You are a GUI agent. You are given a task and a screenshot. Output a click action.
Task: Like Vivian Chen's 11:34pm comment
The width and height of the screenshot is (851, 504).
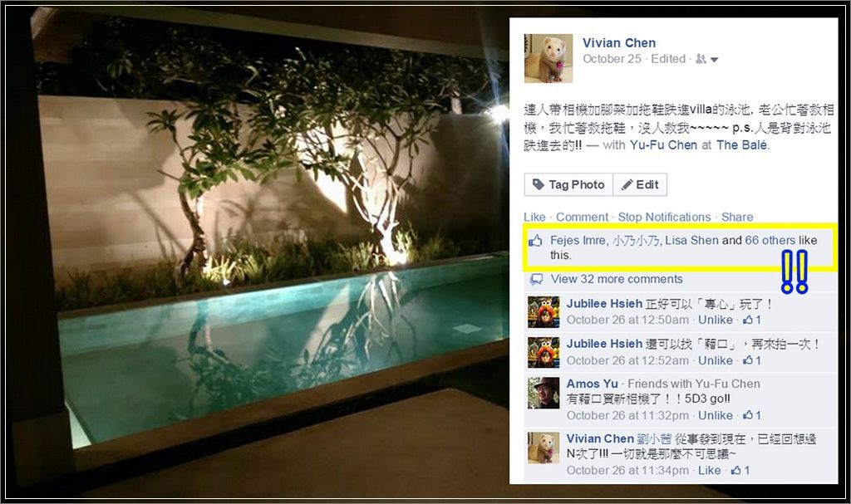[x=709, y=470]
